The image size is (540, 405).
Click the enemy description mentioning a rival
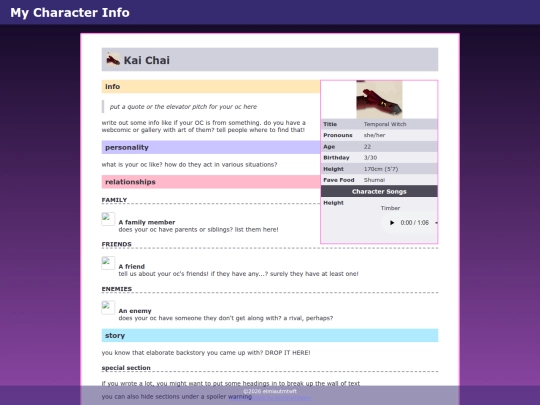tap(226, 318)
